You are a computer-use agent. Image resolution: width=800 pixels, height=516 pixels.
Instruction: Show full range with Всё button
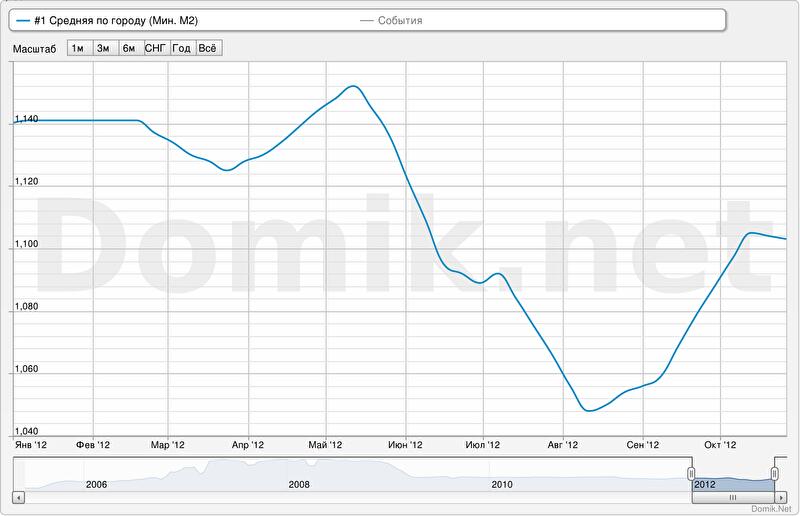[208, 48]
